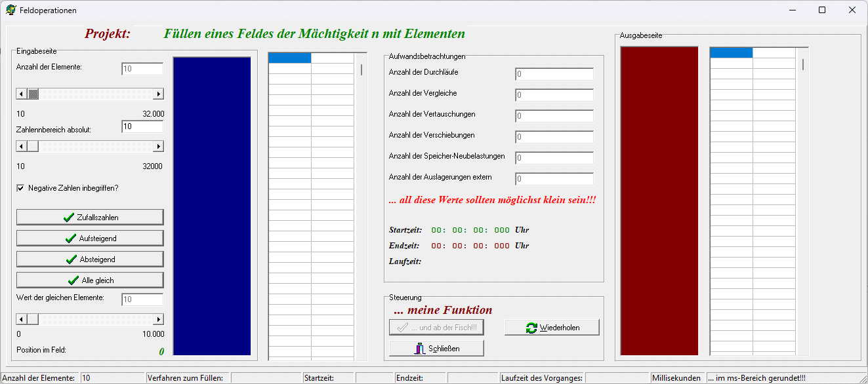The width and height of the screenshot is (868, 384).
Task: Toggle Negative Zahlen inbegriffen checkbox
Action: (20, 188)
